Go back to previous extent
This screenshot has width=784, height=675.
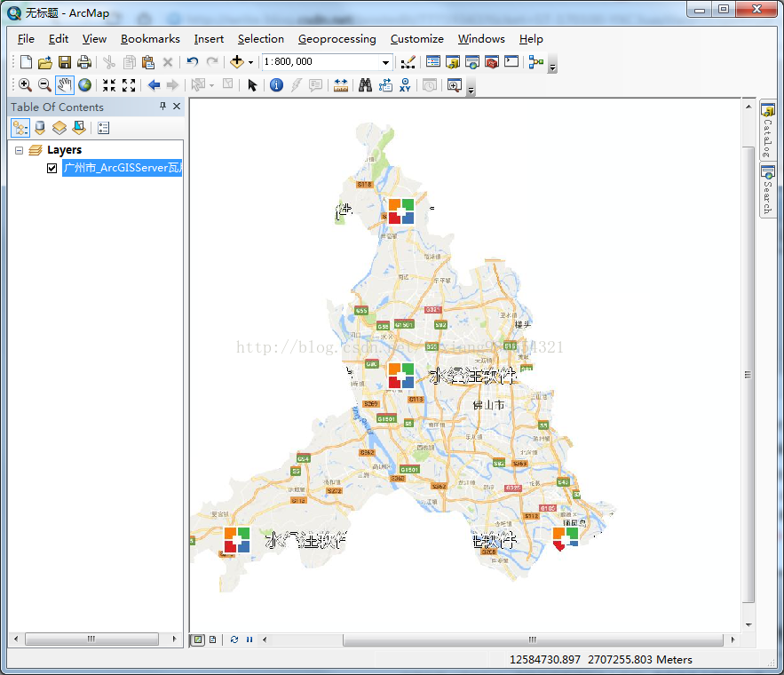click(x=154, y=85)
